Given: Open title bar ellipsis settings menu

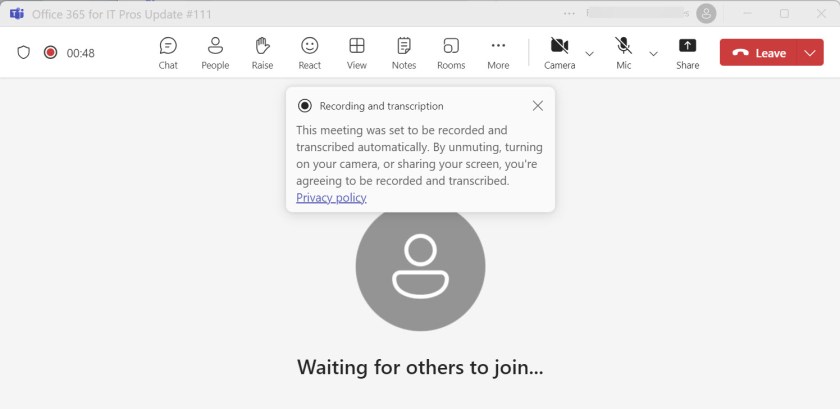Looking at the screenshot, I should click(569, 13).
